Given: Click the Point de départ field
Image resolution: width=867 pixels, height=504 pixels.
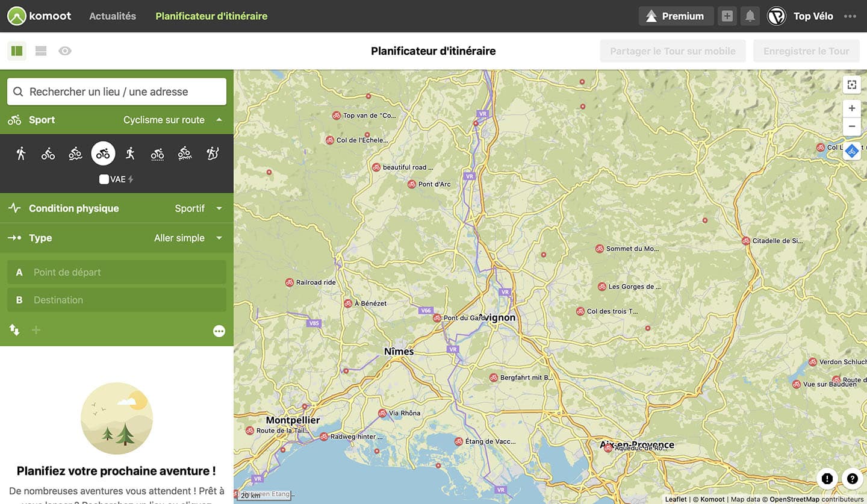Looking at the screenshot, I should click(x=117, y=272).
